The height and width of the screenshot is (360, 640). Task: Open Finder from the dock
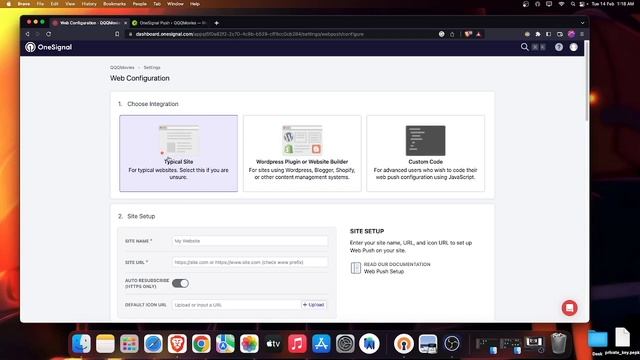coord(81,344)
